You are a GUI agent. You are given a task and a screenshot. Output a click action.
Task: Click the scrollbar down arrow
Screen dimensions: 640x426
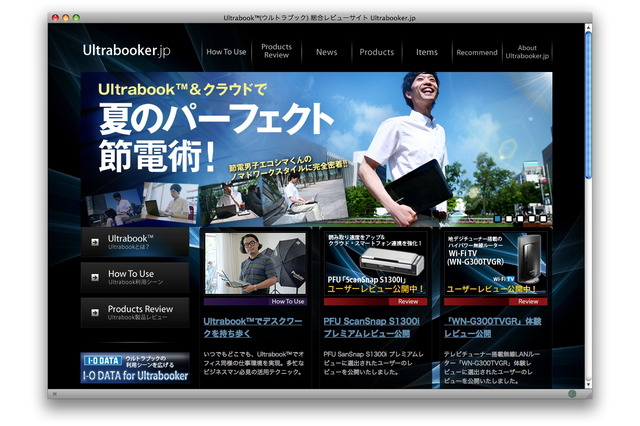tap(588, 384)
